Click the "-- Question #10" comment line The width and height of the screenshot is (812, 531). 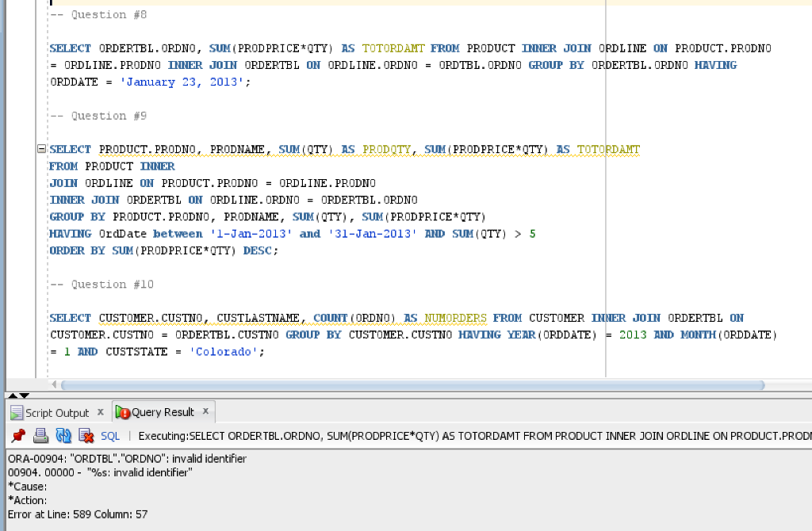102,285
